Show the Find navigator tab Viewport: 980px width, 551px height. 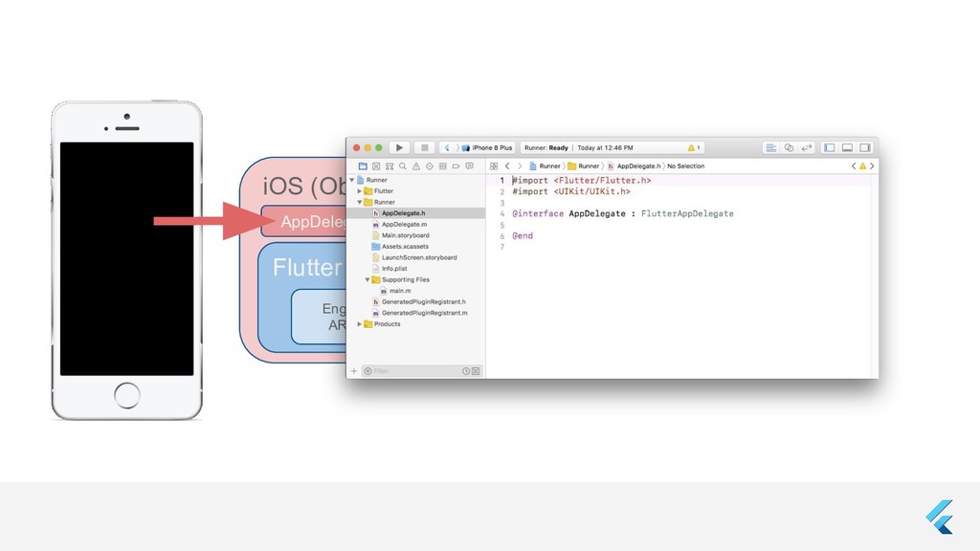tap(403, 166)
